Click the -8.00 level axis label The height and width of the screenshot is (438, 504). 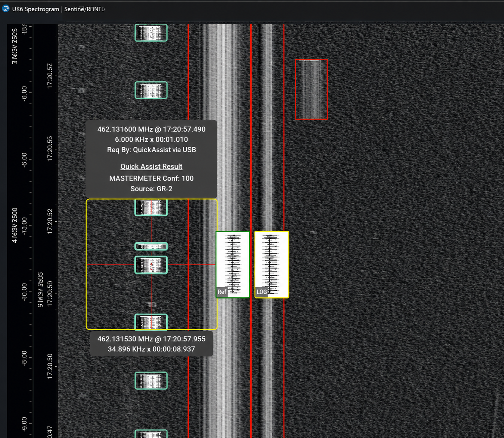tap(24, 358)
